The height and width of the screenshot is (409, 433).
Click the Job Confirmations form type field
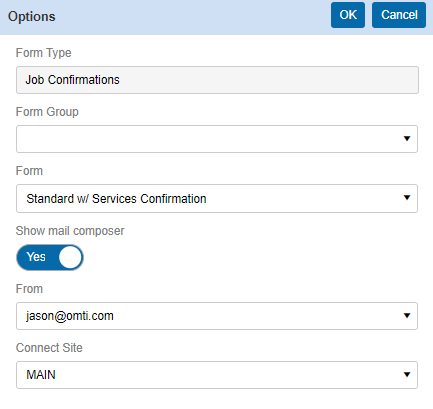pyautogui.click(x=217, y=80)
